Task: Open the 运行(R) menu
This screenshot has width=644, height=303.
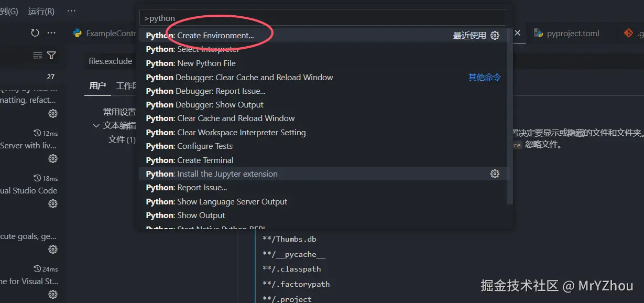Action: [x=41, y=11]
